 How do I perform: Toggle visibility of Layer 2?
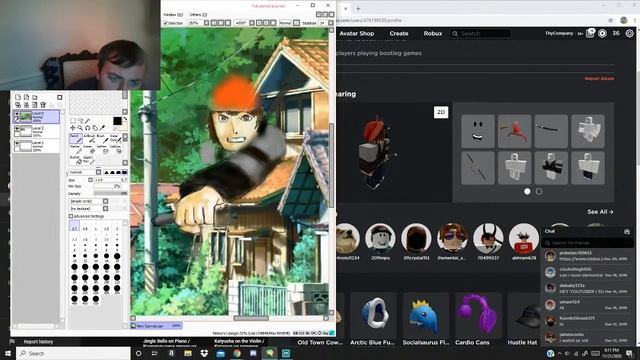[17, 129]
